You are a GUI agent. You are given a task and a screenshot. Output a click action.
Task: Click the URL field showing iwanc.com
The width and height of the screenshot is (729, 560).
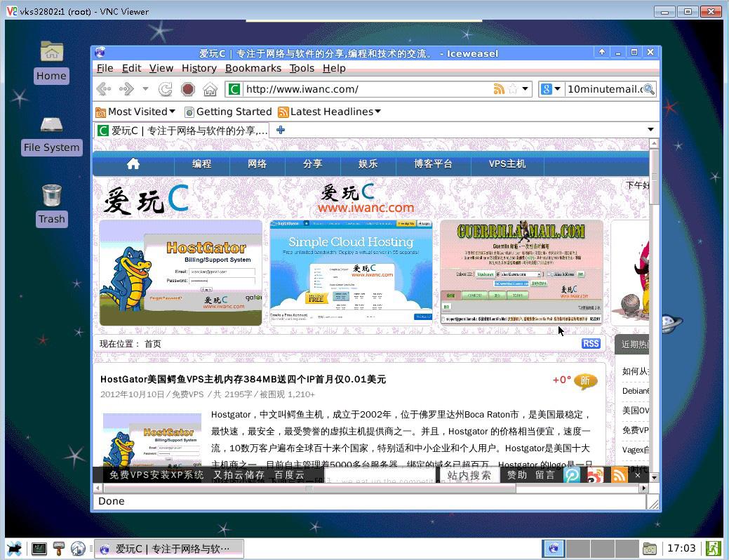(367, 89)
